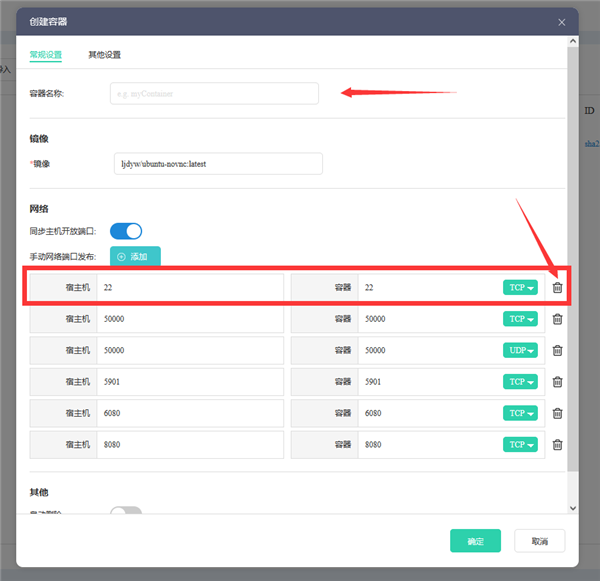Enable the toggle under 其他 section
The height and width of the screenshot is (581, 600).
pos(126,511)
